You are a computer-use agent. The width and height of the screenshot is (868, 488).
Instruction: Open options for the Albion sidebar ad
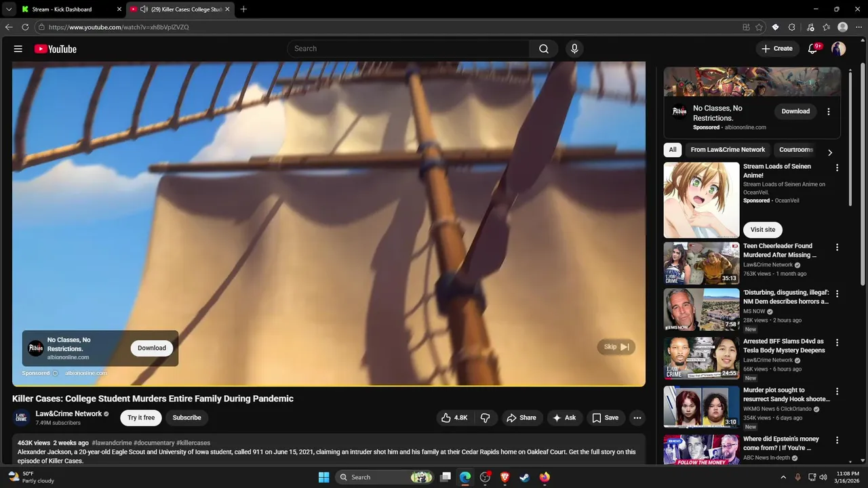pyautogui.click(x=828, y=112)
